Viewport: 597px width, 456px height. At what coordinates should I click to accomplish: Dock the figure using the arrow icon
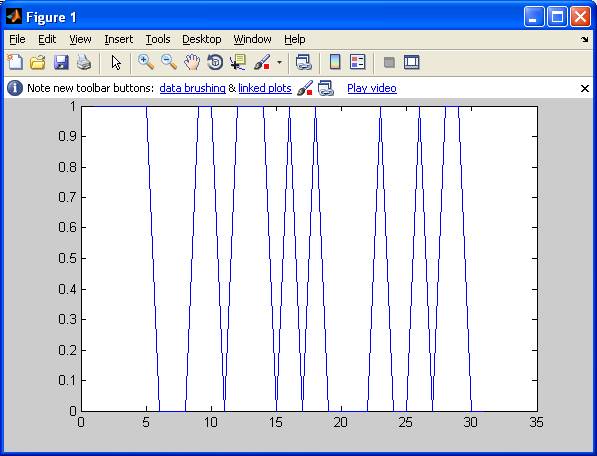584,39
